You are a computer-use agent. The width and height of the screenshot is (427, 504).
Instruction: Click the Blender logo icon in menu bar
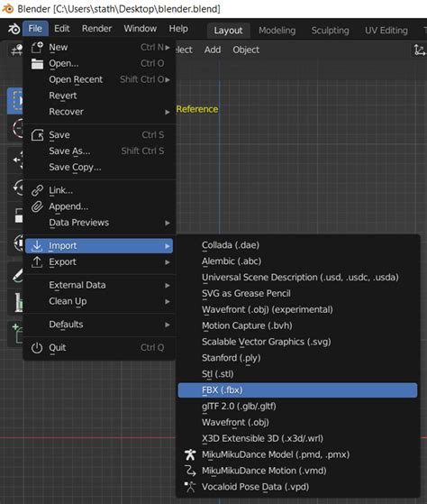tap(14, 29)
